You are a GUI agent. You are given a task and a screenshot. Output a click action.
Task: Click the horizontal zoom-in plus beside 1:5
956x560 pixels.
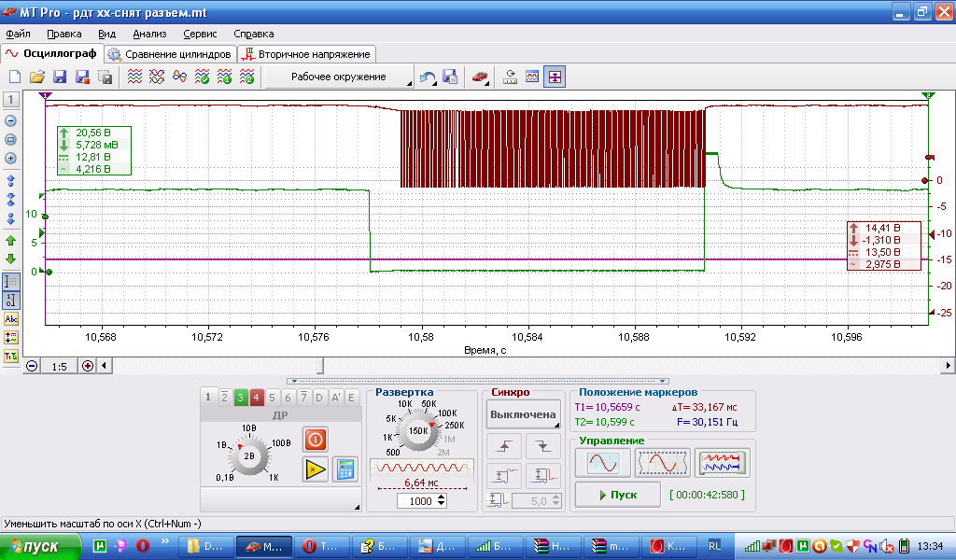[x=88, y=366]
